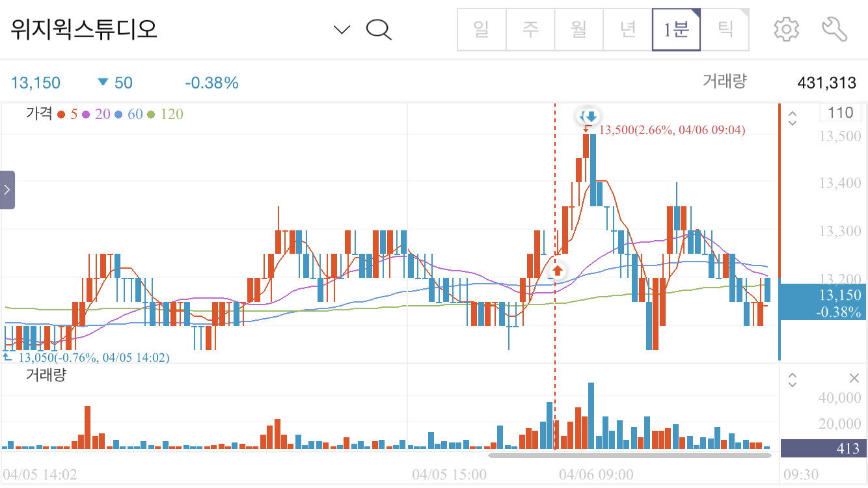Close the volume pane with X
The image size is (868, 488).
(x=854, y=379)
